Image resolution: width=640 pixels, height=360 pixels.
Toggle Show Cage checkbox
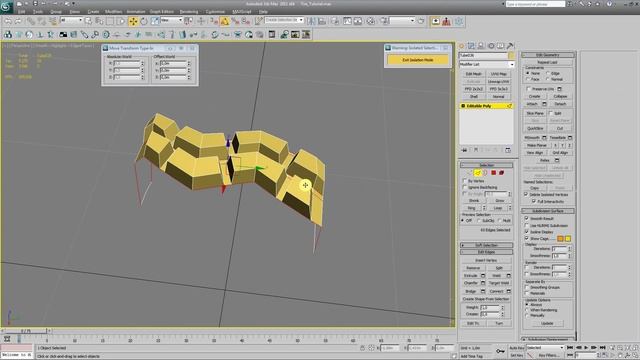point(527,238)
